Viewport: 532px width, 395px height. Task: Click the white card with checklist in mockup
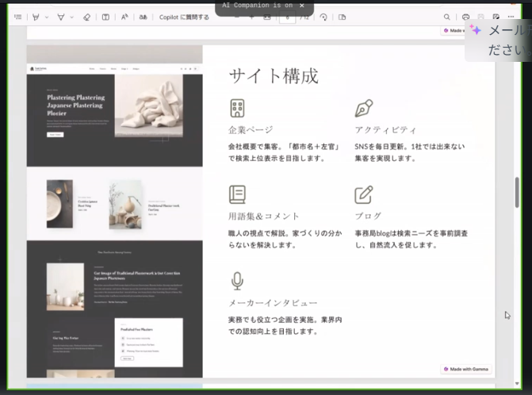148,343
